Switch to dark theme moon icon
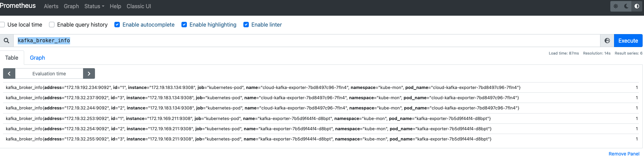The width and height of the screenshot is (644, 164). point(626,6)
